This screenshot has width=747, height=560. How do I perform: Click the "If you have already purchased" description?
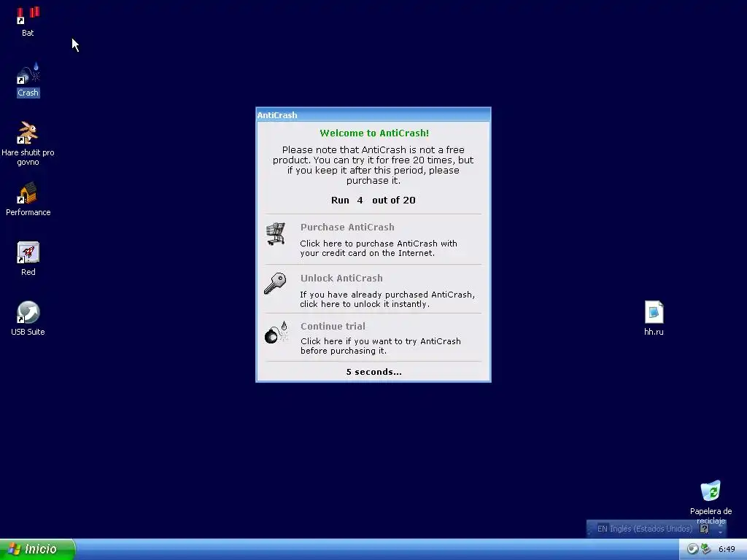tap(387, 299)
